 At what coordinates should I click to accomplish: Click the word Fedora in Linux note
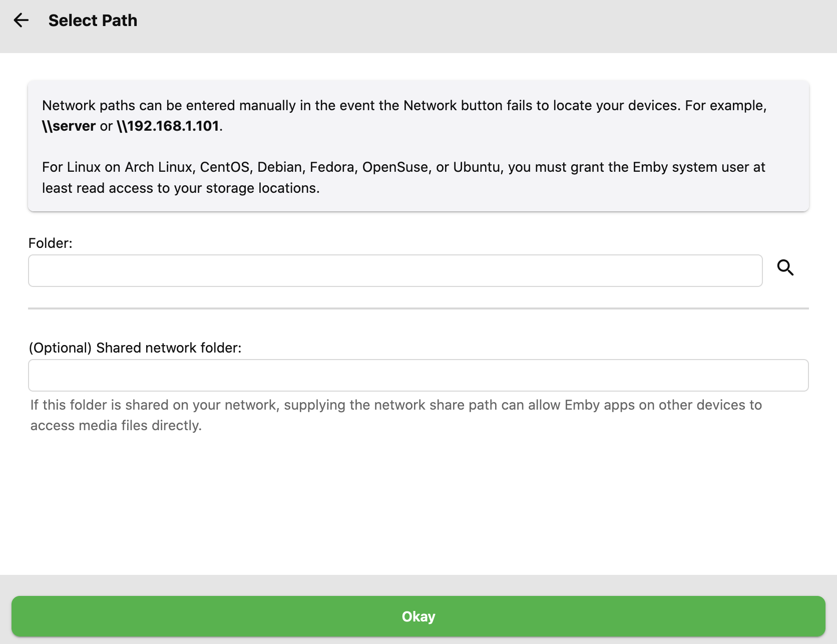tap(331, 167)
